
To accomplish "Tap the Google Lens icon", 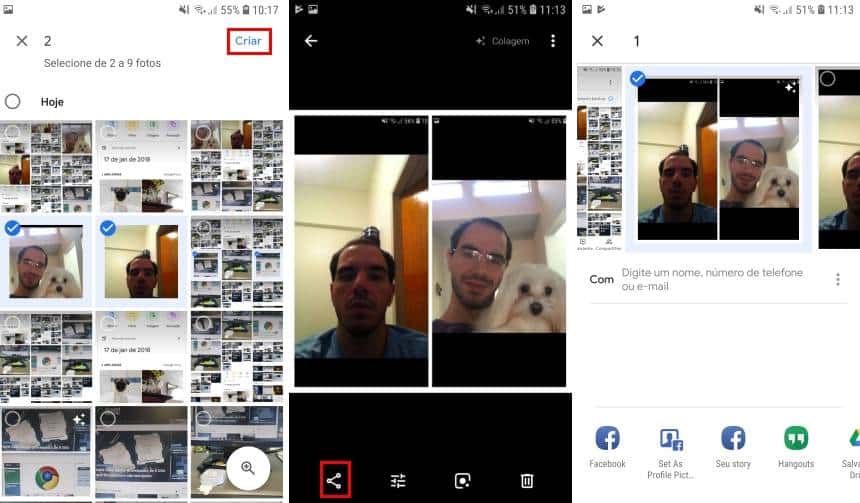I will (462, 481).
